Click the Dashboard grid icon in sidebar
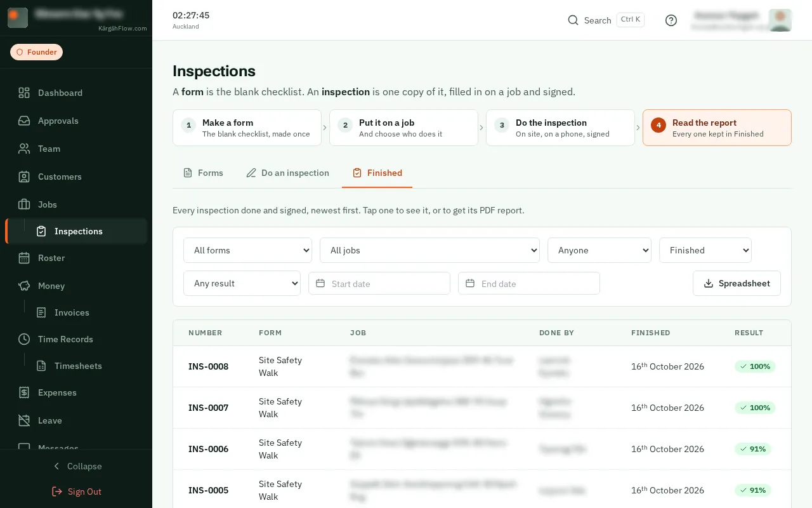The width and height of the screenshot is (812, 508). (x=24, y=93)
